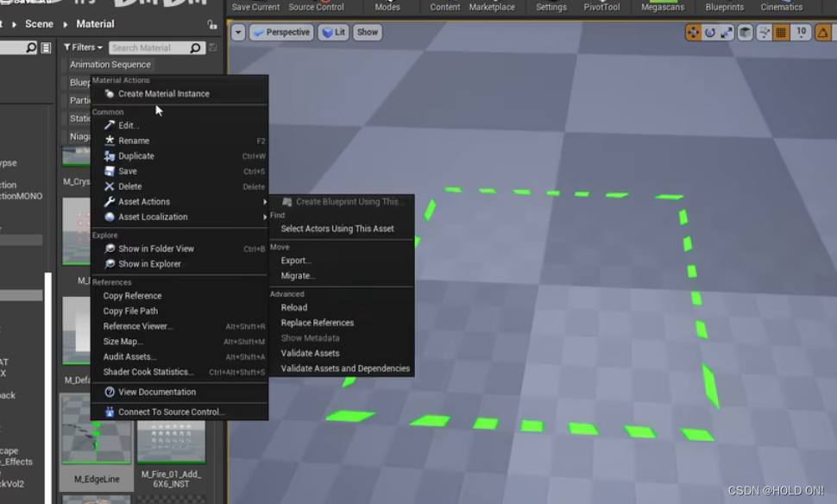Switch to the Material tab
837x504 pixels.
95,23
